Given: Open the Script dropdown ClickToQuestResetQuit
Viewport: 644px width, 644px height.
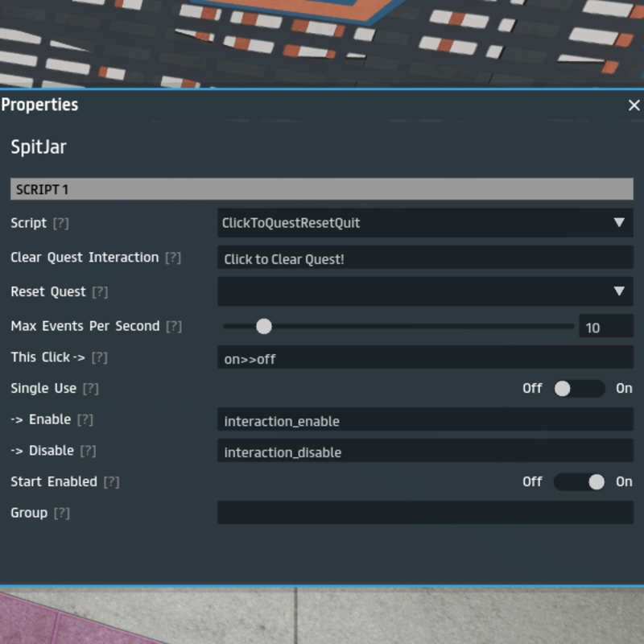Looking at the screenshot, I should 425,223.
